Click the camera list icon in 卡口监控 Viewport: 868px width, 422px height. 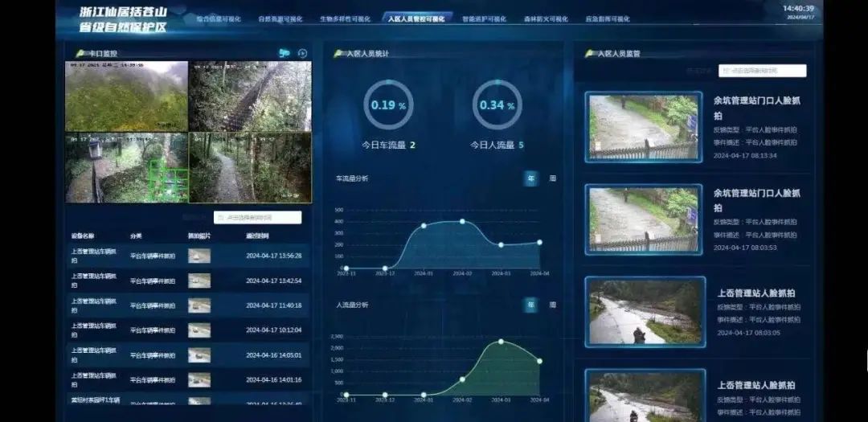pyautogui.click(x=285, y=53)
